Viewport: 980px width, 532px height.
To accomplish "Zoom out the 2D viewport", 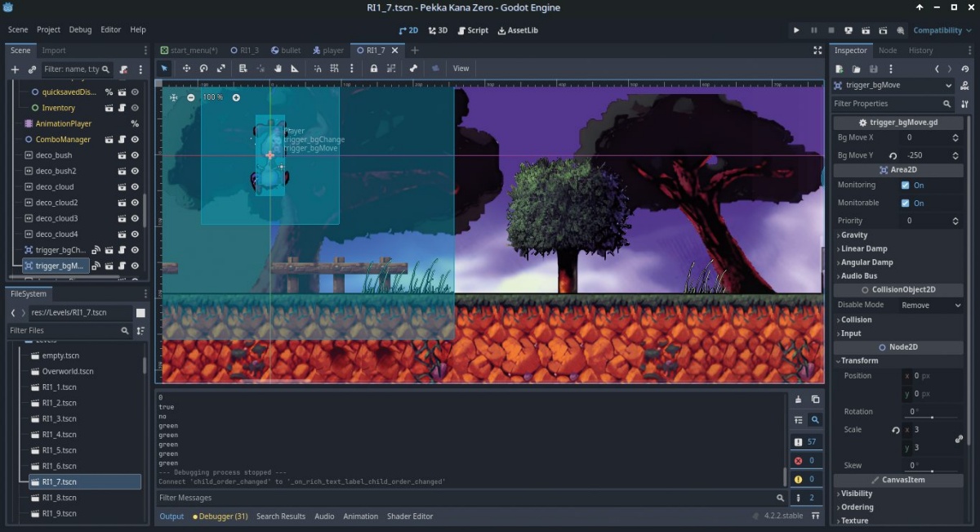I will click(191, 97).
